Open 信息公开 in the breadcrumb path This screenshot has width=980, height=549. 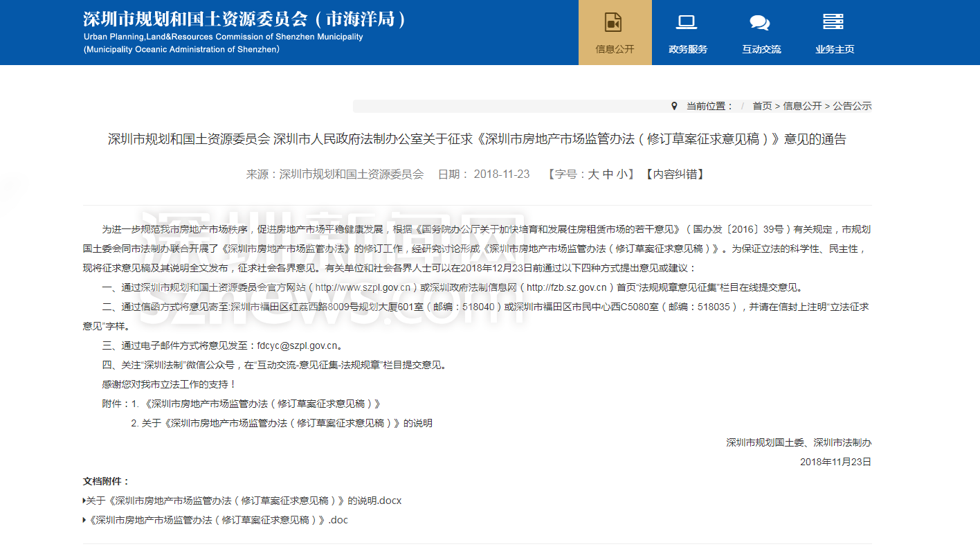point(802,106)
